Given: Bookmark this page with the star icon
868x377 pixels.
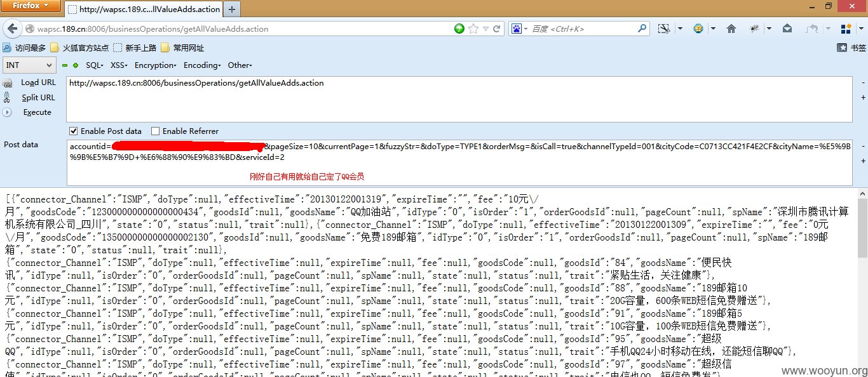Looking at the screenshot, I should [x=473, y=29].
